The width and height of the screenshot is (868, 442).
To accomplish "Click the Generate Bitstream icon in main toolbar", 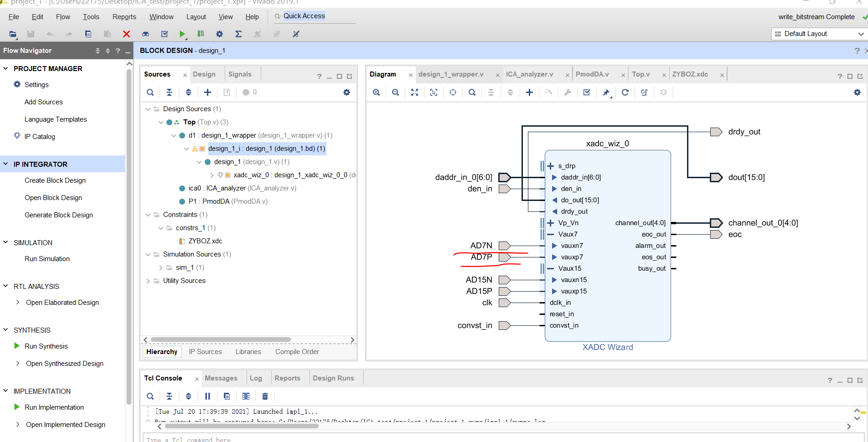I will (x=200, y=34).
